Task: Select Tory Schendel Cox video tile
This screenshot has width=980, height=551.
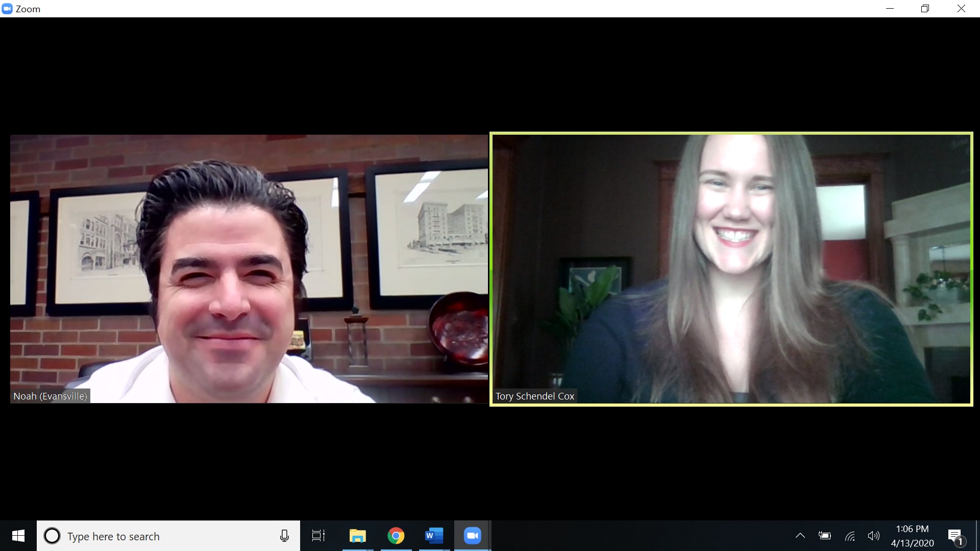Action: point(731,269)
